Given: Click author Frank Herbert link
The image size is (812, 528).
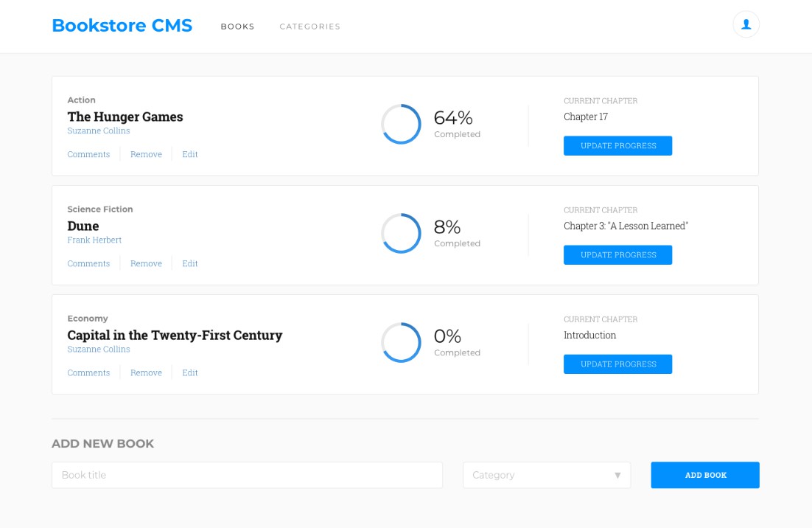Looking at the screenshot, I should pyautogui.click(x=94, y=240).
